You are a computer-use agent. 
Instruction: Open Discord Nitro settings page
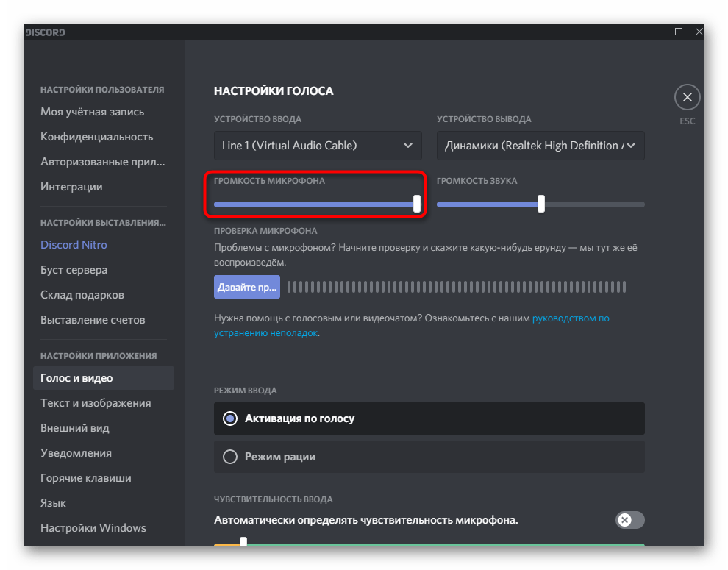click(74, 244)
